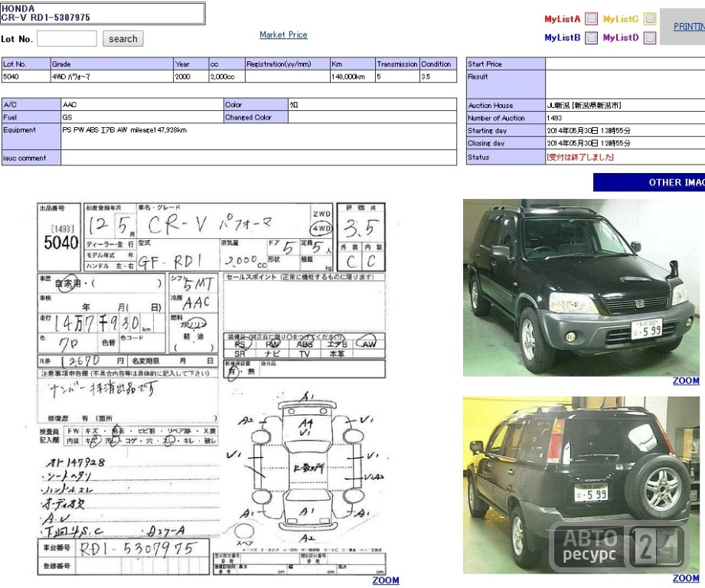Click the auction sheet image

(211, 389)
